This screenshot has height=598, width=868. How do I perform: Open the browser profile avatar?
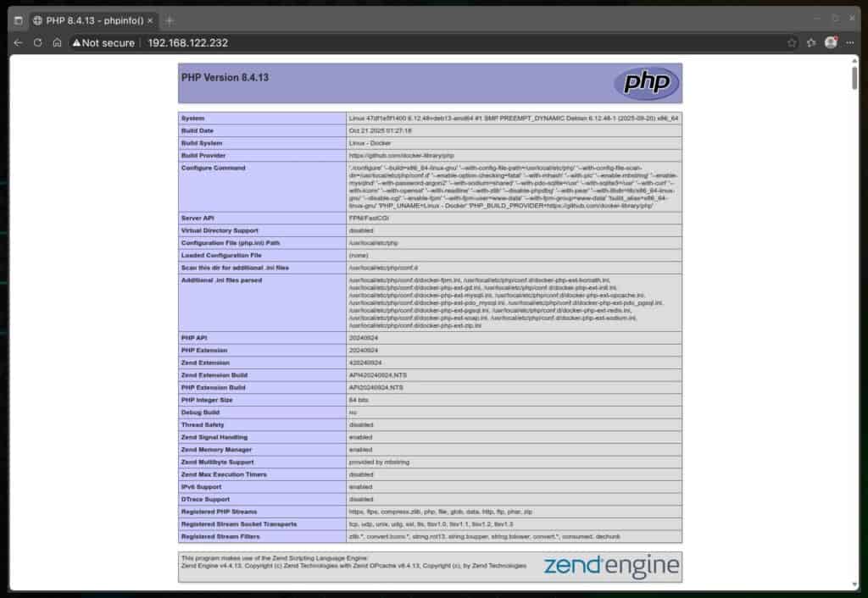(832, 42)
